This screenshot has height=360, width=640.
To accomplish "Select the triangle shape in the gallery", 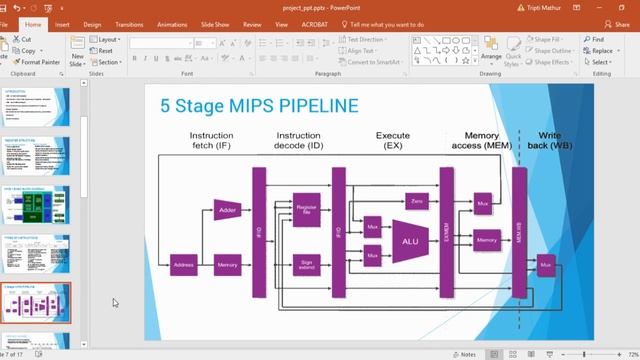I will click(417, 51).
